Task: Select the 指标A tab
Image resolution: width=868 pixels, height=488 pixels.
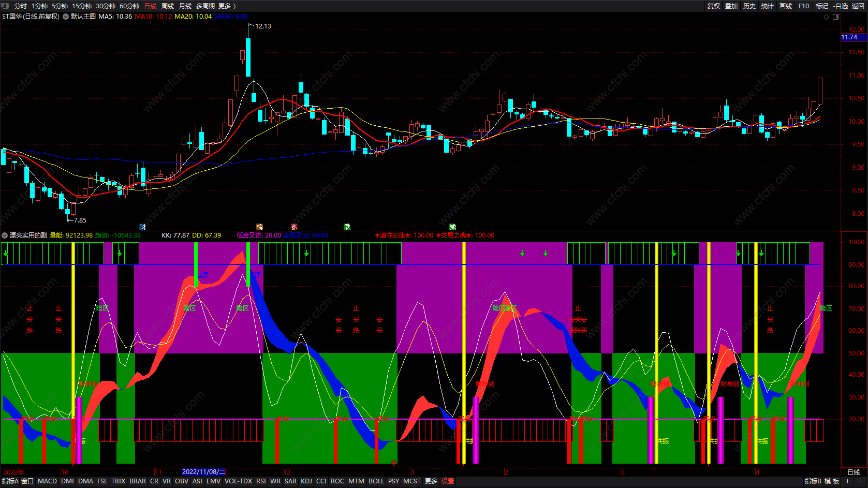Action: (x=10, y=481)
